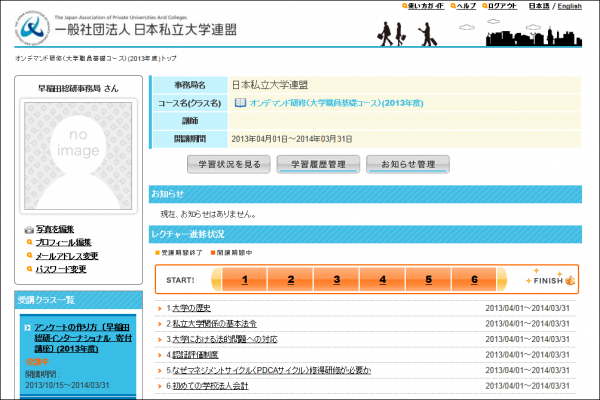Image resolution: width=600 pixels, height=400 pixels.
Task: Click the 受講中 status text
Action: click(37, 362)
